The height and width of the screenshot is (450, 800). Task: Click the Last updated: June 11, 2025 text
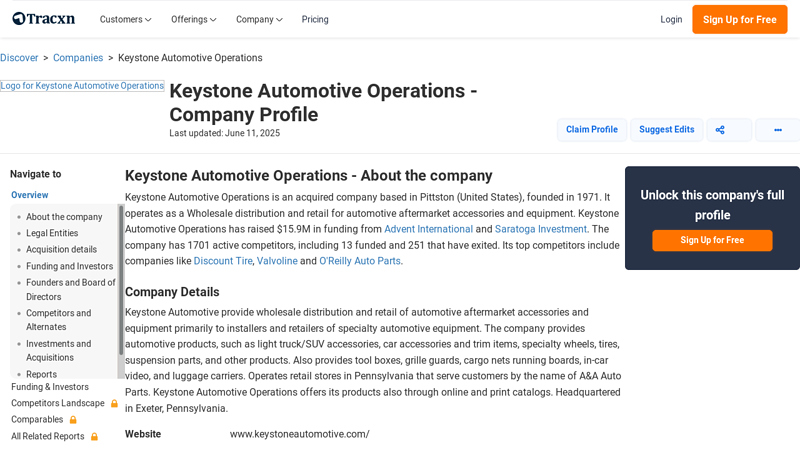click(224, 133)
